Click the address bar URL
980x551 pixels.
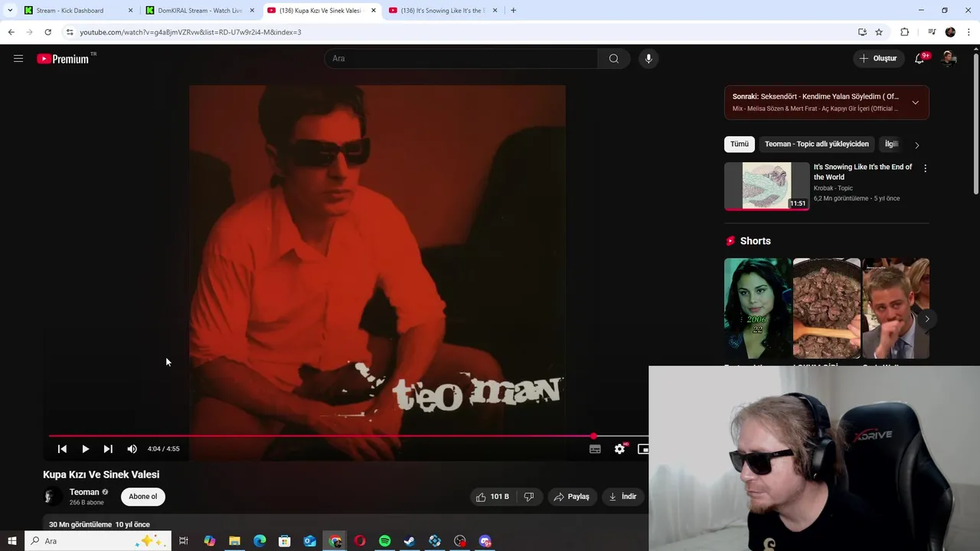click(x=191, y=32)
